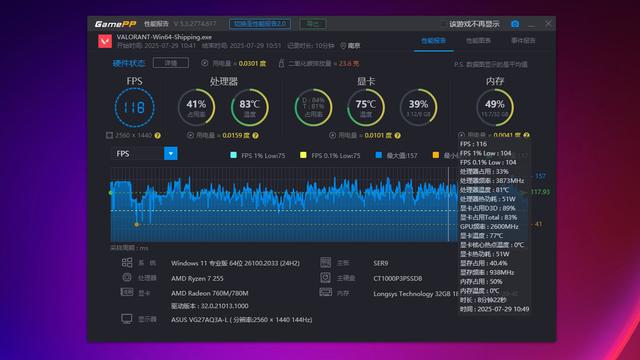The width and height of the screenshot is (640, 360).
Task: Click the help icon next to 2560 x 1440
Action: coord(158,135)
